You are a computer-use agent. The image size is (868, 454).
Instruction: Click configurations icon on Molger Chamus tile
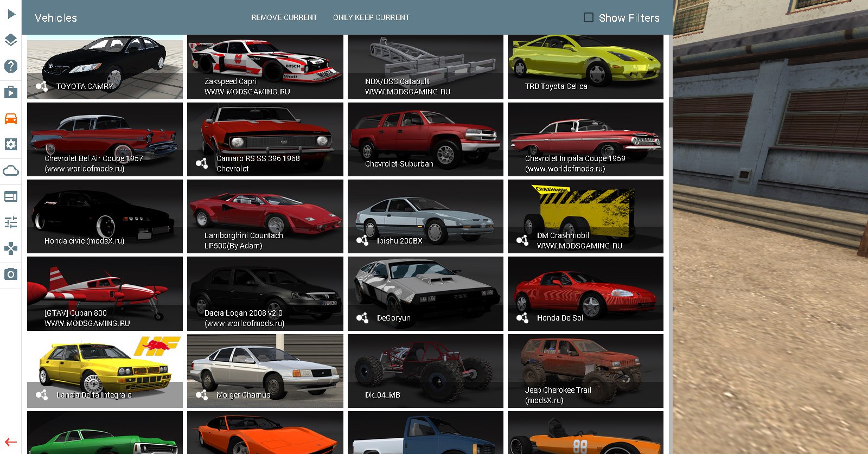[x=202, y=395]
